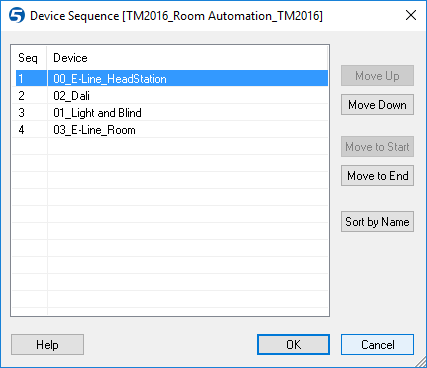Click the Device column header
The image size is (427, 368).
(x=187, y=58)
